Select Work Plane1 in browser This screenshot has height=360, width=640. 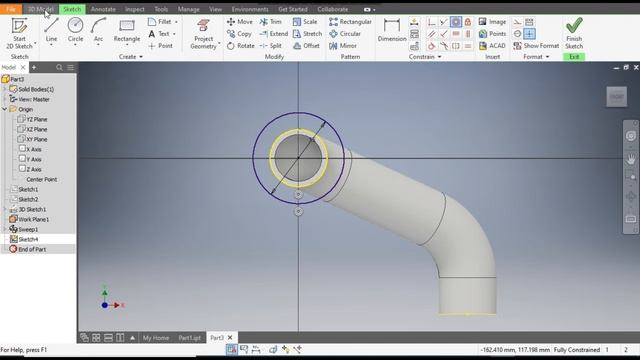coord(29,219)
